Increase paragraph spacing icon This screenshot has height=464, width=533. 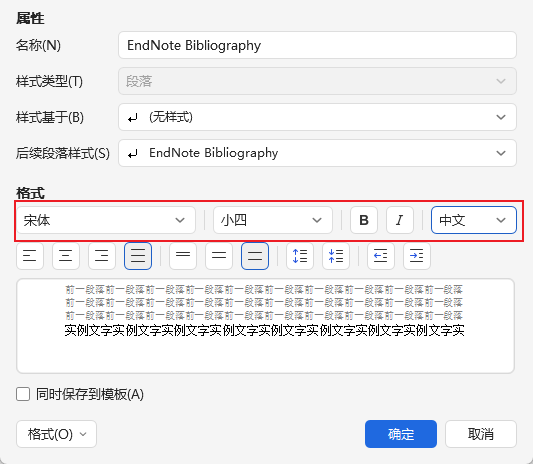[x=300, y=256]
